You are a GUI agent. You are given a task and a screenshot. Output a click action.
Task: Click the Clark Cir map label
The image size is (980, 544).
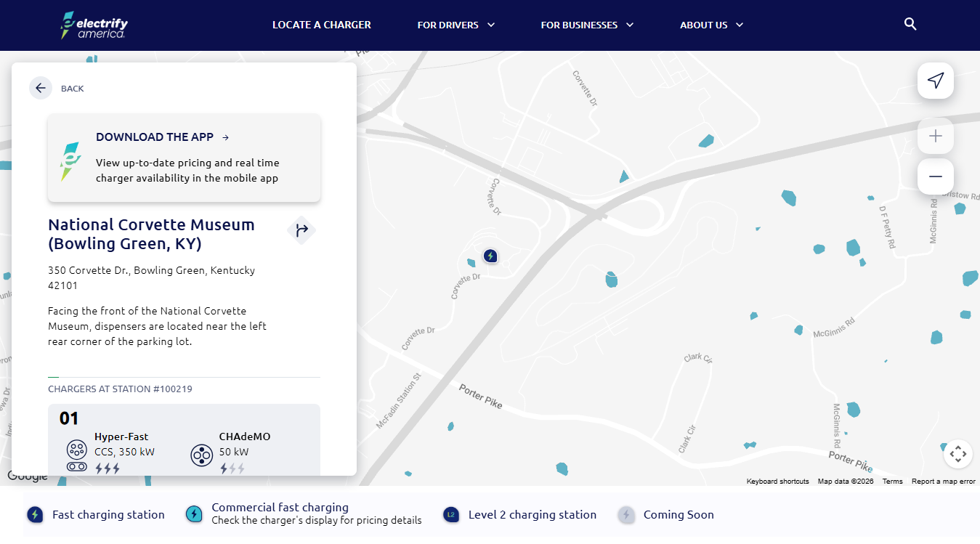(x=699, y=359)
